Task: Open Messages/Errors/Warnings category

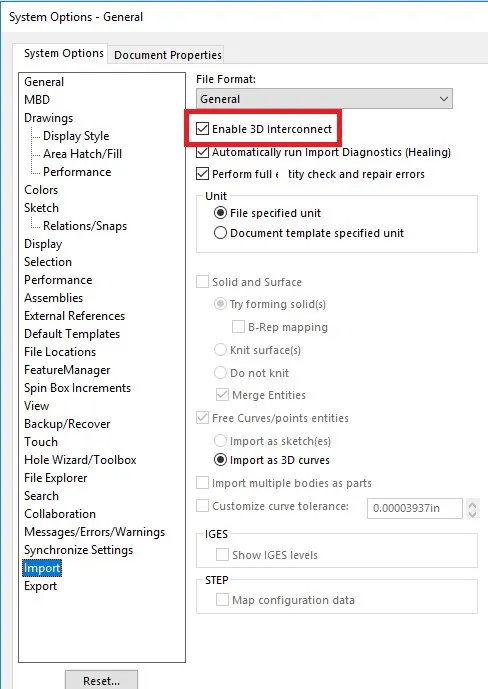Action: coord(94,532)
